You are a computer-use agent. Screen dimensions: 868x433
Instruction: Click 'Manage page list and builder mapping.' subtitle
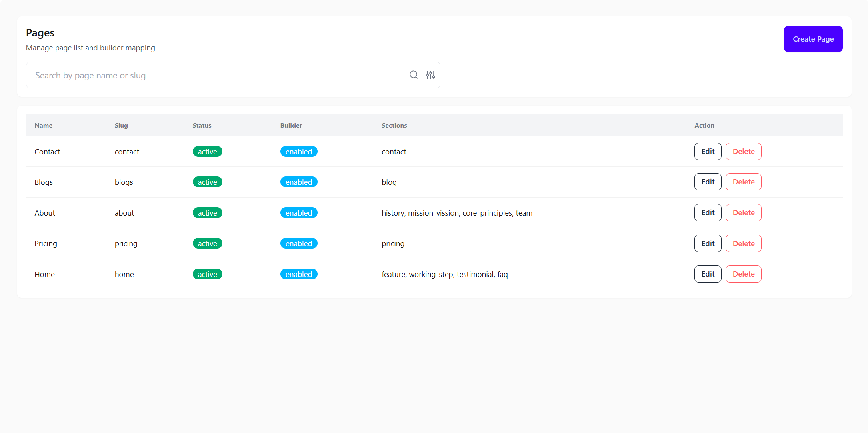point(91,48)
